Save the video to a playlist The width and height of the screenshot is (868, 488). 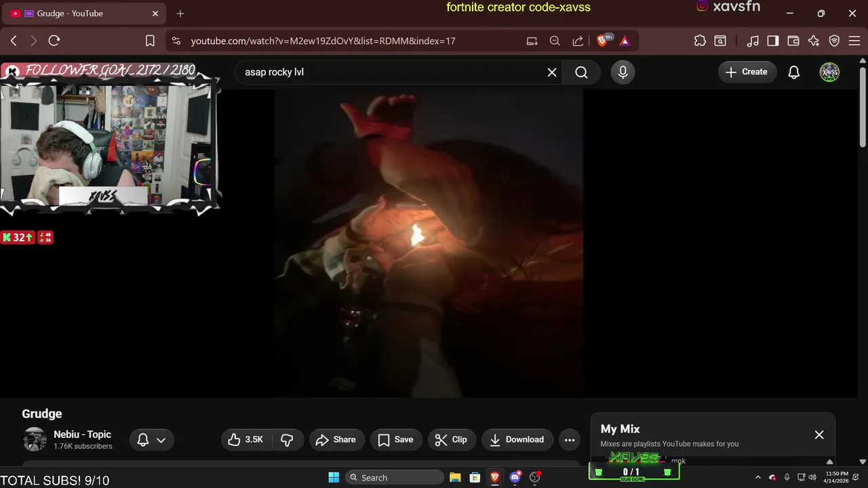pyautogui.click(x=396, y=440)
